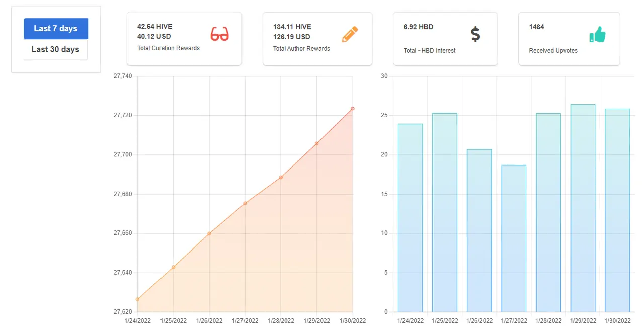
Task: Select the 1/24/2022 bar in bar chart
Action: pos(410,218)
